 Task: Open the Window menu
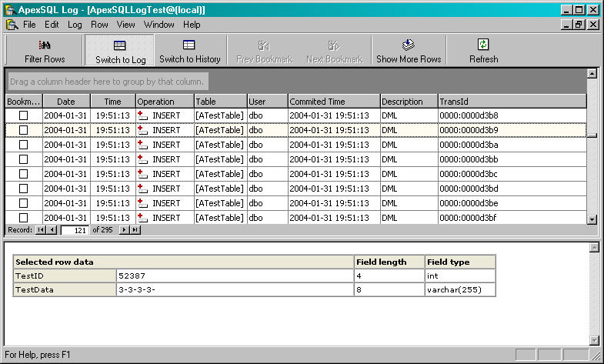(159, 25)
